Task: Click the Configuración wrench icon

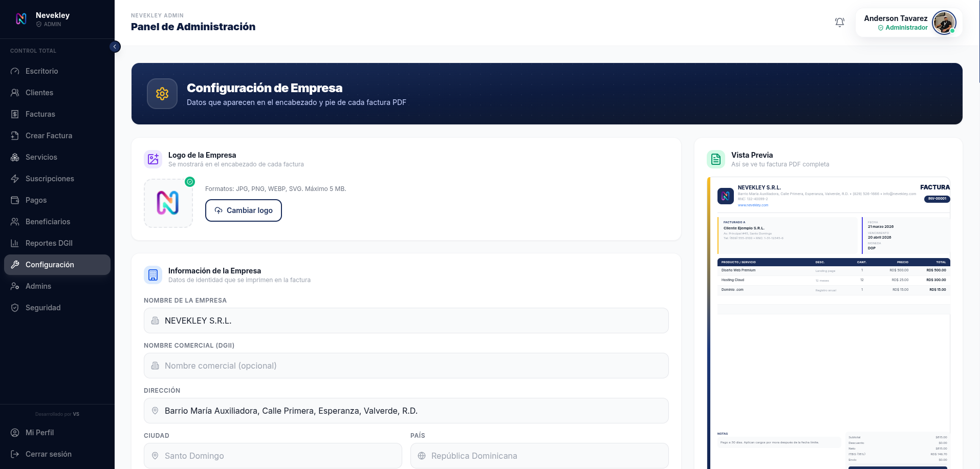Action: 15,265
